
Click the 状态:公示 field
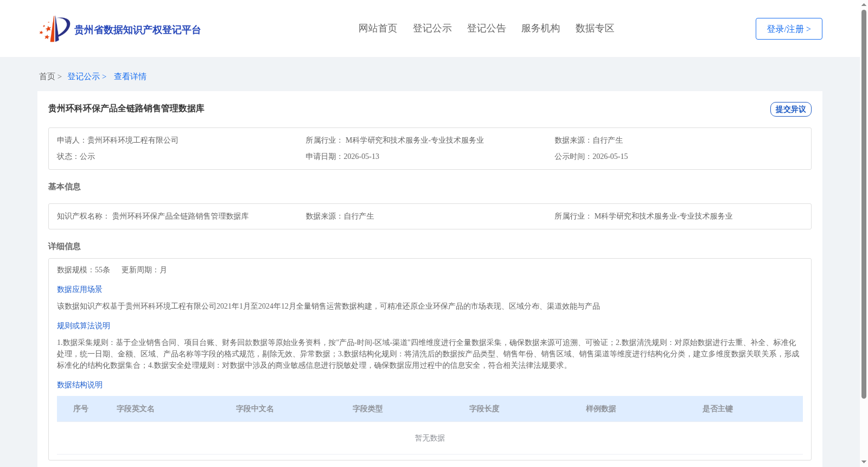point(76,156)
